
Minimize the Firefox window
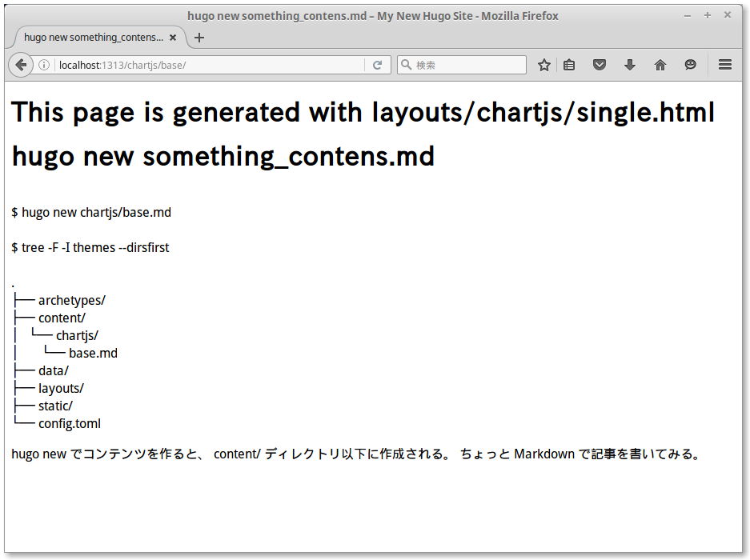(688, 16)
